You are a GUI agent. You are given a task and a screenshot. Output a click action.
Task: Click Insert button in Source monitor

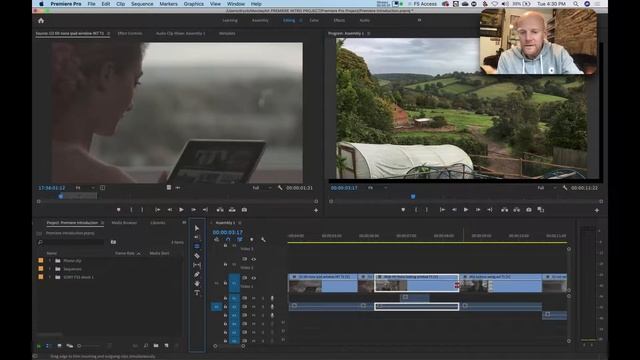(220, 210)
